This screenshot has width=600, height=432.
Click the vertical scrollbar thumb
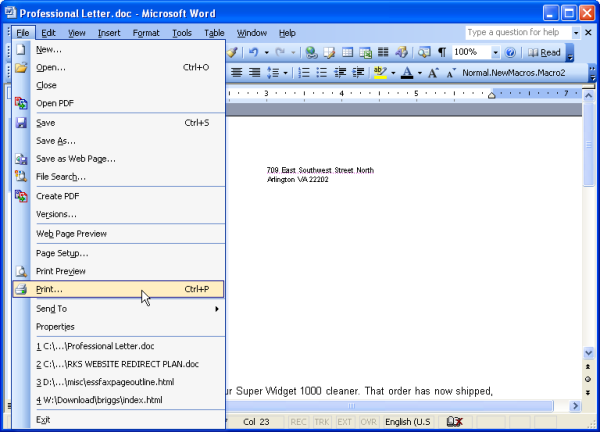(x=588, y=145)
